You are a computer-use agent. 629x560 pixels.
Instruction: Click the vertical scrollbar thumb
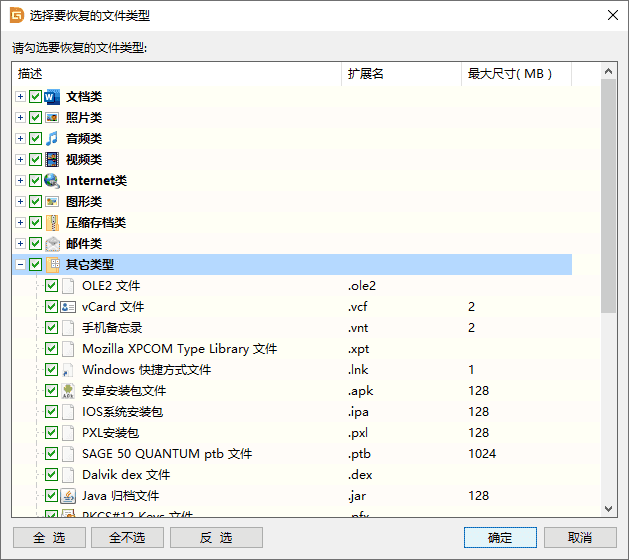tap(609, 196)
